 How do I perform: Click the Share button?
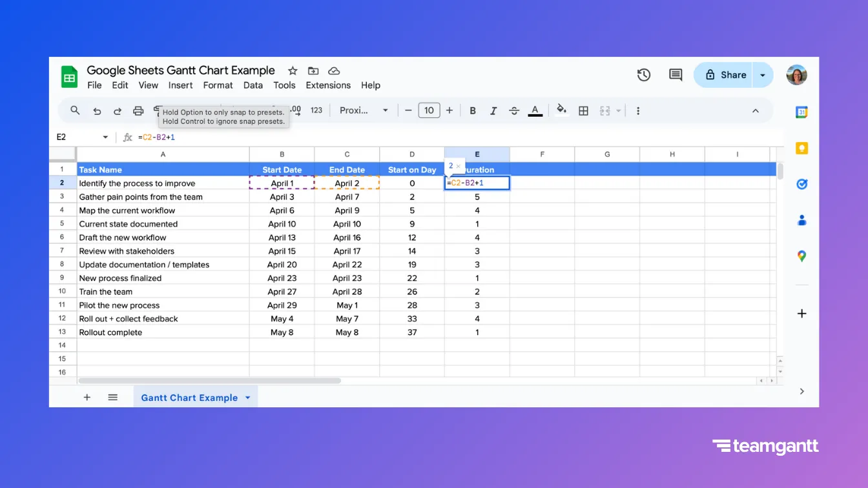pyautogui.click(x=728, y=75)
